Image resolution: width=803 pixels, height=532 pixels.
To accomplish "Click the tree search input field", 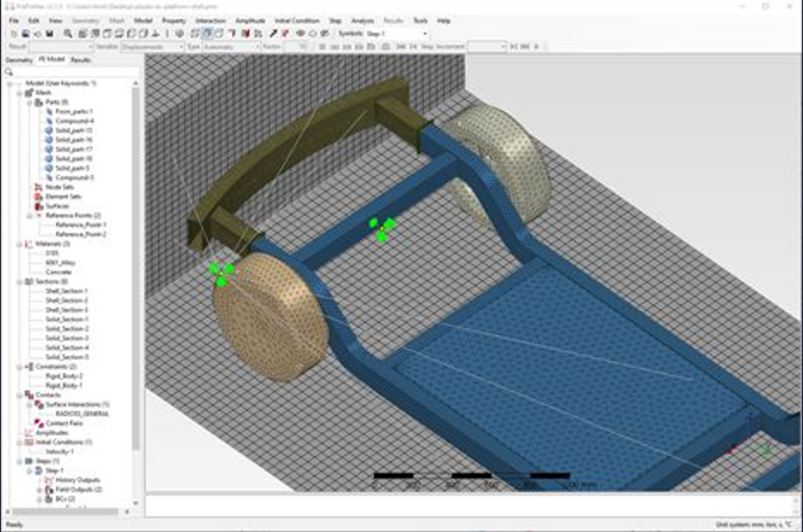I will [76, 73].
